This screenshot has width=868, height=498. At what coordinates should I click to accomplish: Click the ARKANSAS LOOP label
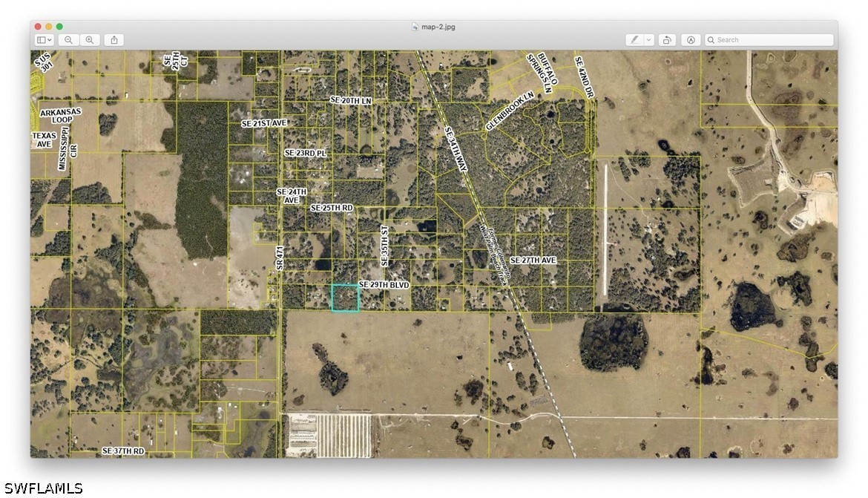(x=61, y=116)
